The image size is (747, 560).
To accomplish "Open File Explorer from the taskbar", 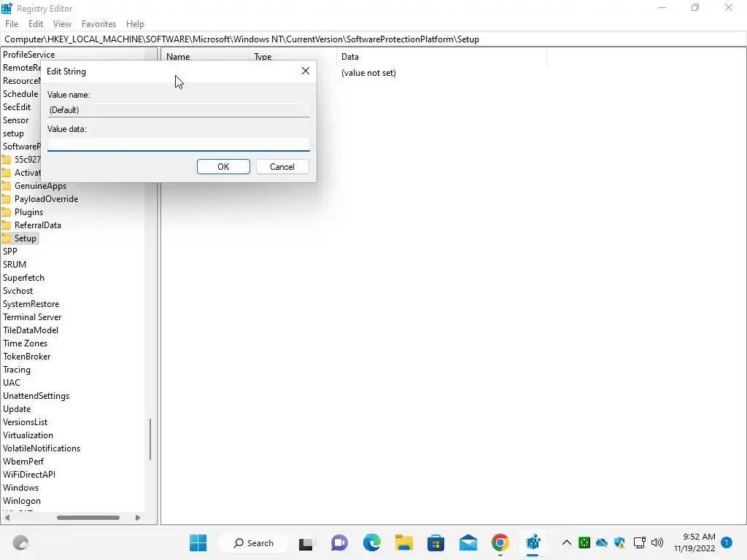I will [x=404, y=542].
